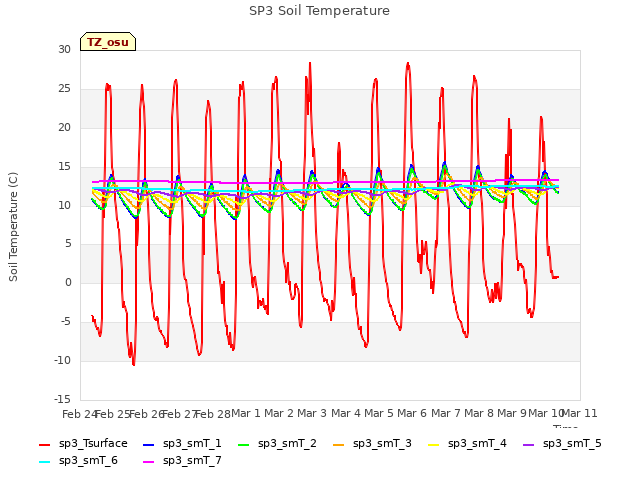Image resolution: width=640 pixels, height=480 pixels.
Task: Click the Mar 7 x-axis label
Action: [x=446, y=413]
